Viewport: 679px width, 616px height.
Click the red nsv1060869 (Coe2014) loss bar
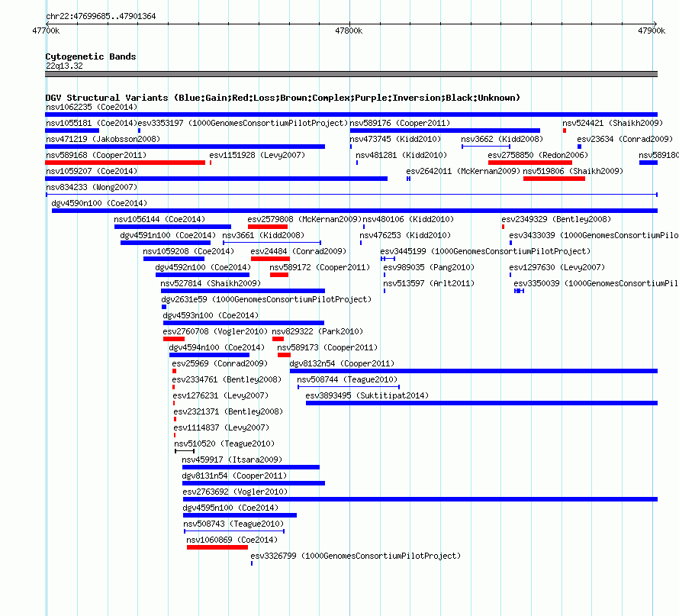pyautogui.click(x=217, y=547)
